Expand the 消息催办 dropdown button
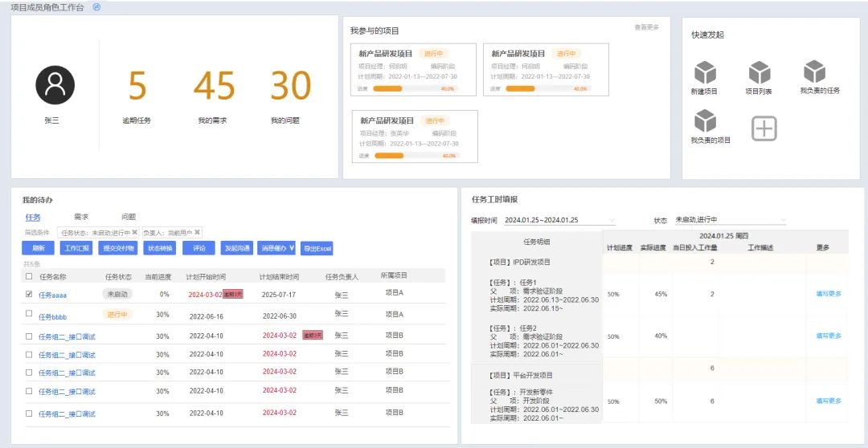 276,248
